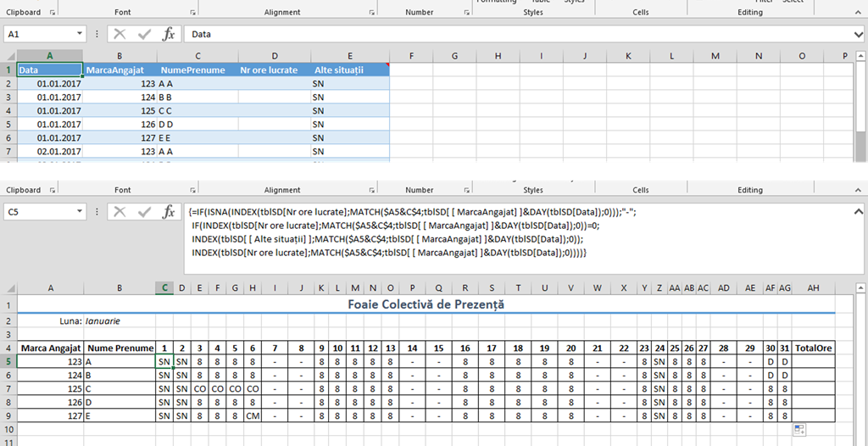This screenshot has height=446, width=868.
Task: Collapse the expanded formula bar showing the IF(ISNA formula
Action: click(x=858, y=212)
